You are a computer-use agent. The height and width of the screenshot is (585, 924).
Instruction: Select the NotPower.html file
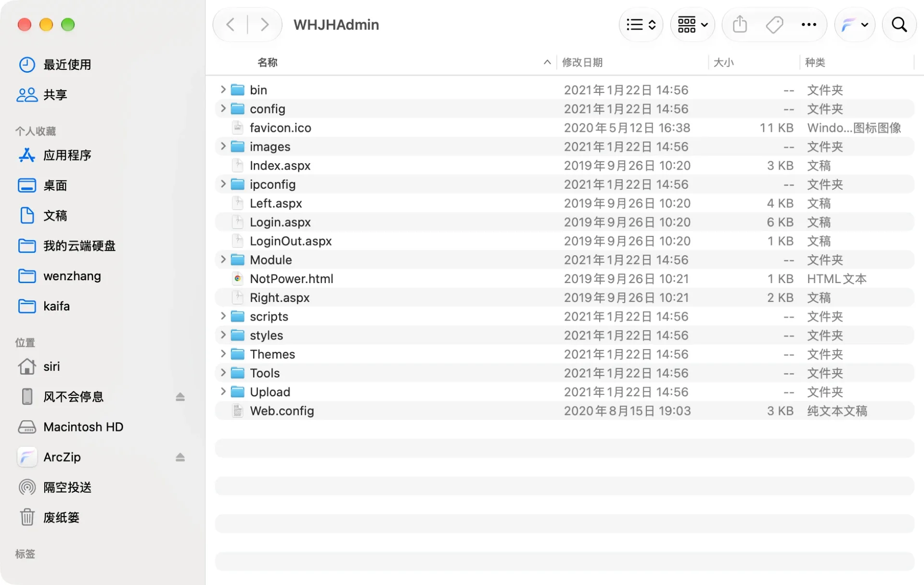565,279
